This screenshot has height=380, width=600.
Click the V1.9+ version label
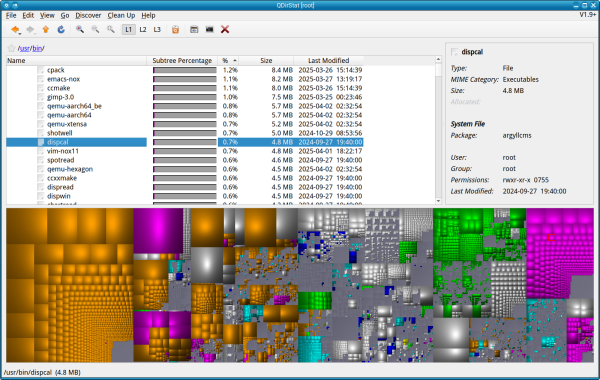pos(587,15)
